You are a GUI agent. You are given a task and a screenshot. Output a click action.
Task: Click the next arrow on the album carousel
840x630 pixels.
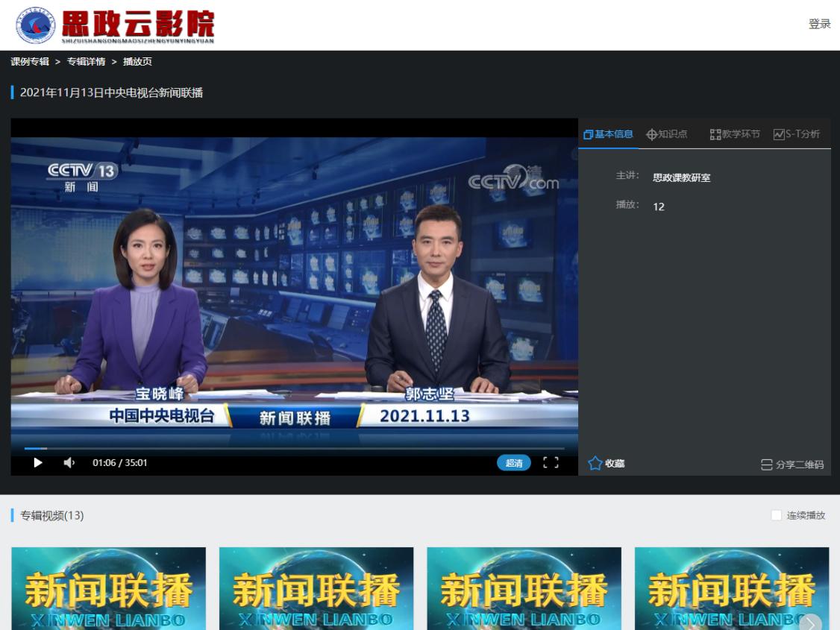(811, 623)
